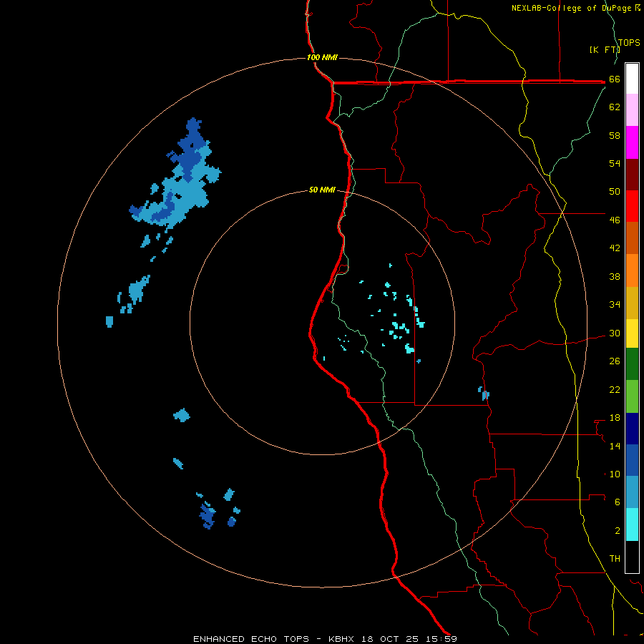
Task: Click the light pink 62 kft legend swatch
Action: pyautogui.click(x=632, y=109)
